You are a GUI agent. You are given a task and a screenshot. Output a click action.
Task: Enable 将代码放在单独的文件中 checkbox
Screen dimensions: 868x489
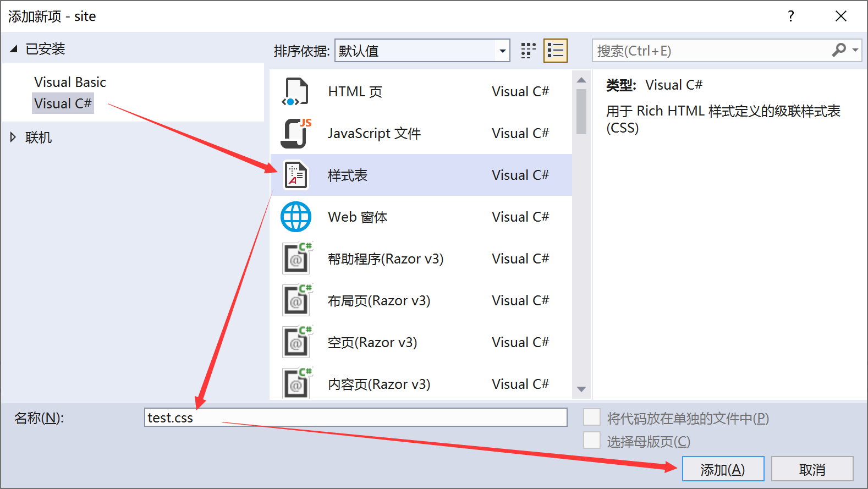coord(592,417)
